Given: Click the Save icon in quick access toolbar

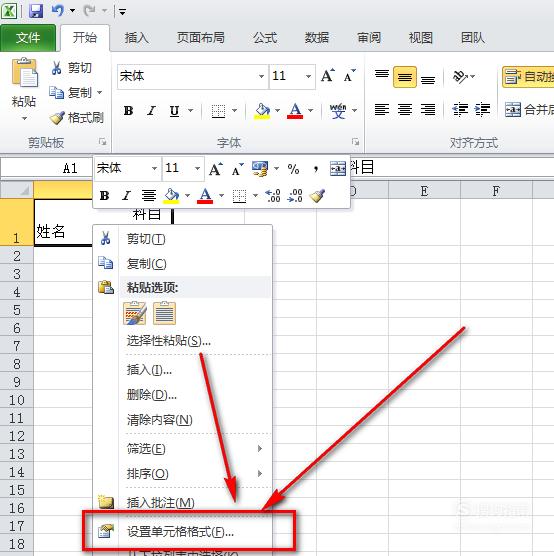Looking at the screenshot, I should point(36,11).
